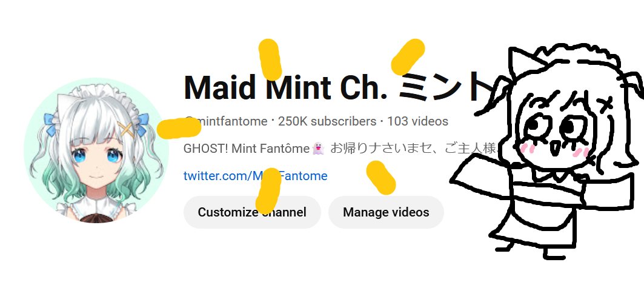Click the ghost emoji in the description
Viewport: 644px width, 282px height.
[318, 148]
